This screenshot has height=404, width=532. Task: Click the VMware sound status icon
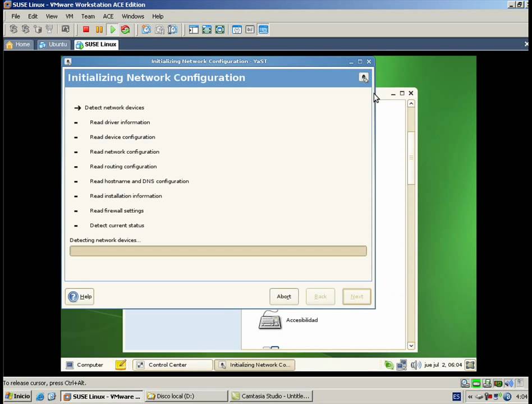coord(508,383)
